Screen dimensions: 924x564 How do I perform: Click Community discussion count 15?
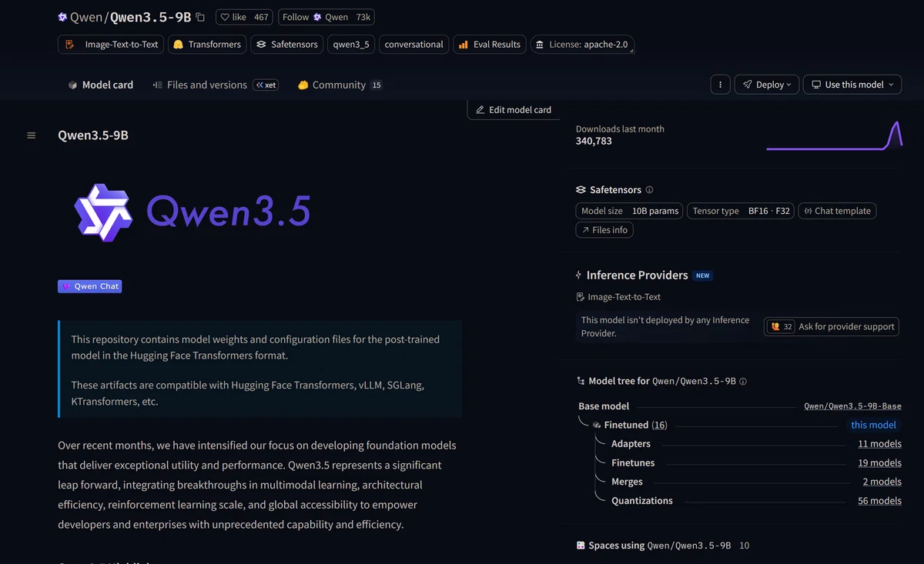[x=376, y=85]
